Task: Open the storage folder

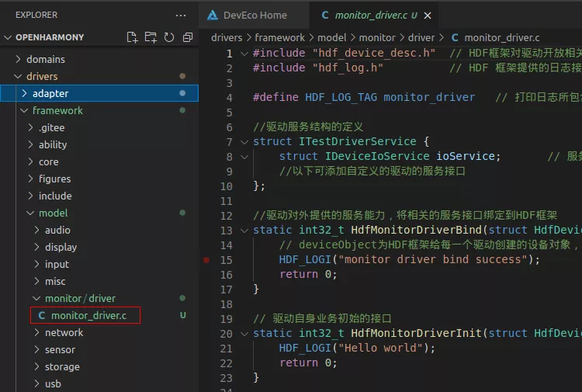Action: coord(62,366)
